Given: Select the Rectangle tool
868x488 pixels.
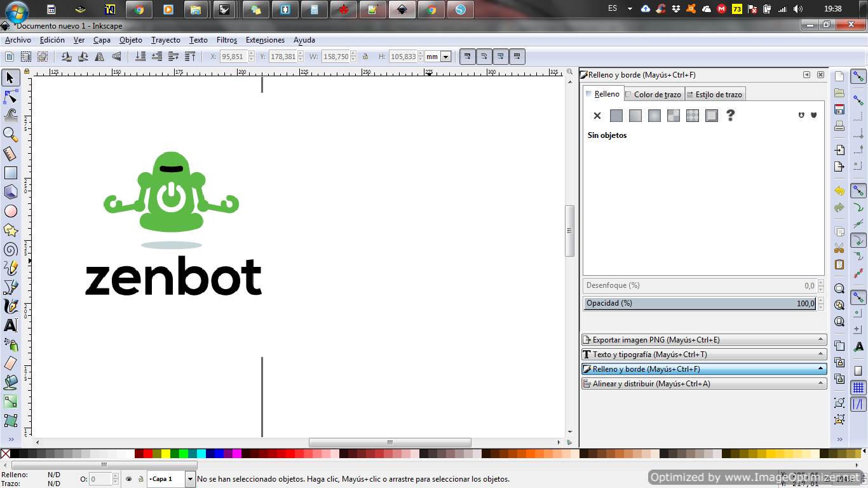Looking at the screenshot, I should pos(10,173).
